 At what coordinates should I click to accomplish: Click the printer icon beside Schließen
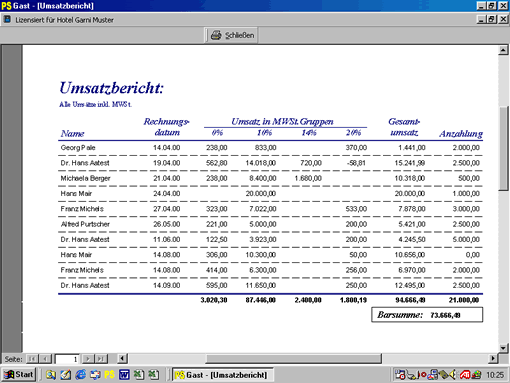pyautogui.click(x=216, y=35)
